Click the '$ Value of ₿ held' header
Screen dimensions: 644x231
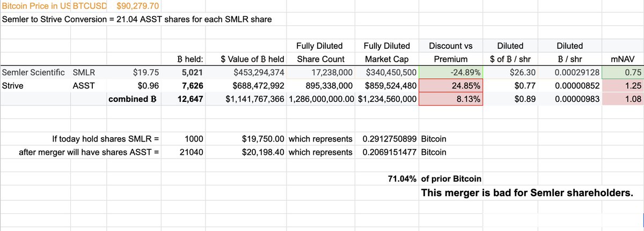click(x=246, y=59)
